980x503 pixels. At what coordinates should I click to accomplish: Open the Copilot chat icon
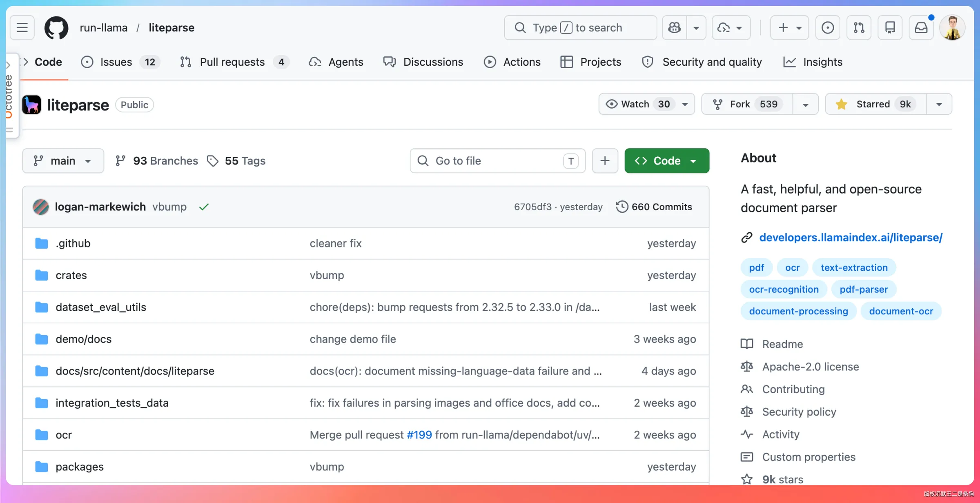(675, 28)
